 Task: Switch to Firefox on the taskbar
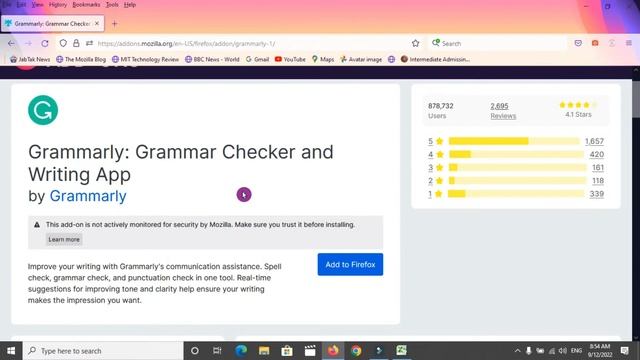point(333,351)
